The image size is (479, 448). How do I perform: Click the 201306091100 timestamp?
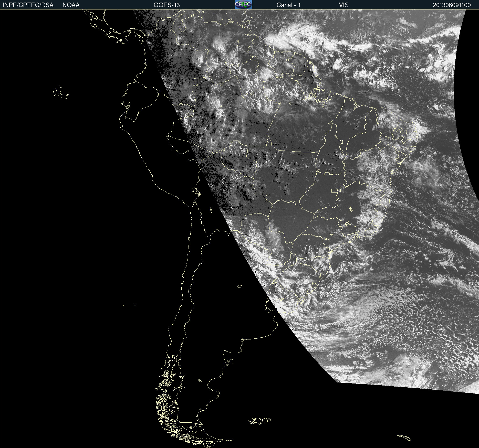point(452,5)
